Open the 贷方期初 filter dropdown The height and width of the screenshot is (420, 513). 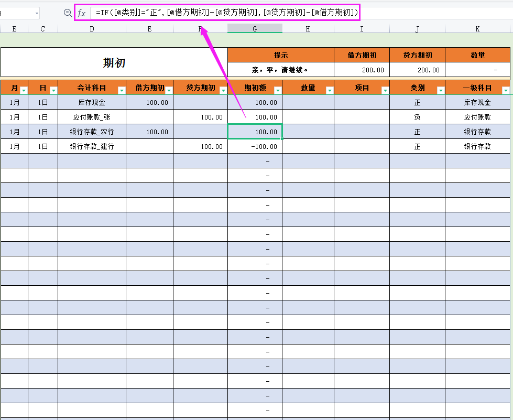[x=223, y=90]
